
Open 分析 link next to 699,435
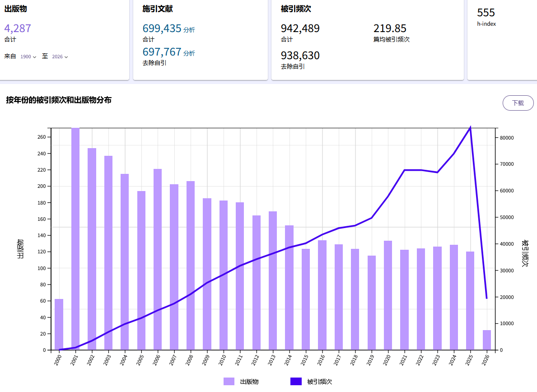tap(189, 30)
